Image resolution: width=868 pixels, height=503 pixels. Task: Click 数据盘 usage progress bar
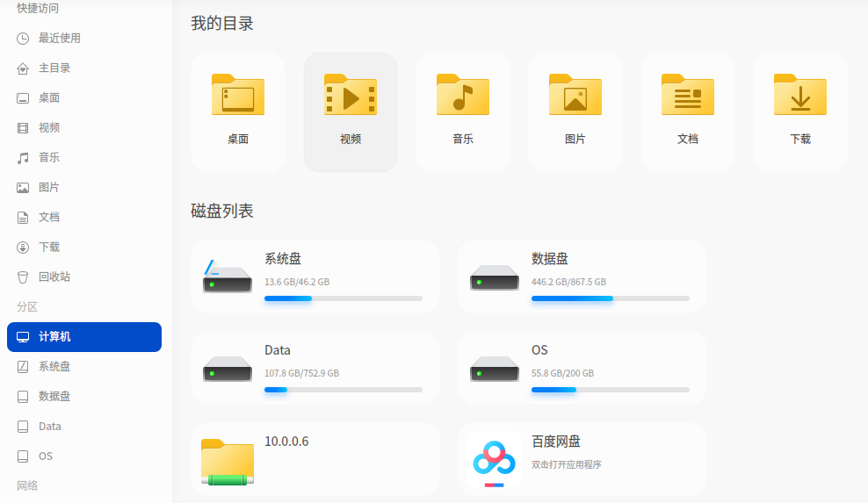point(611,298)
